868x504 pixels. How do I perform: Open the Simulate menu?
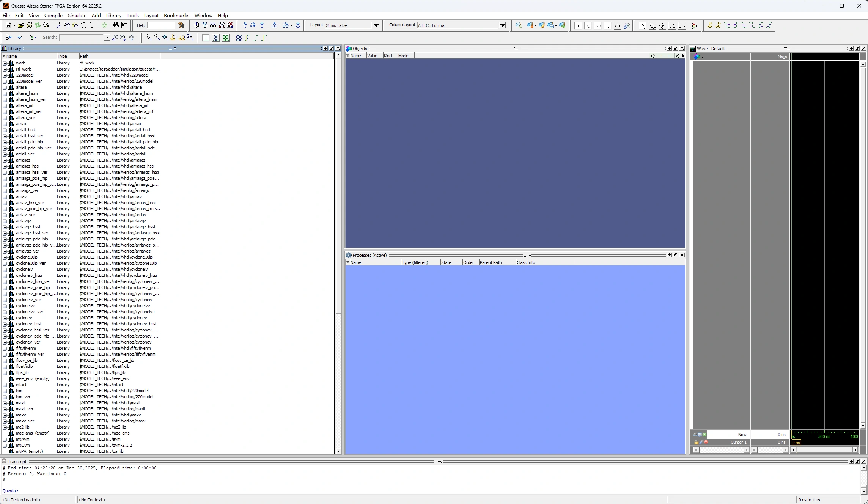[x=77, y=16]
